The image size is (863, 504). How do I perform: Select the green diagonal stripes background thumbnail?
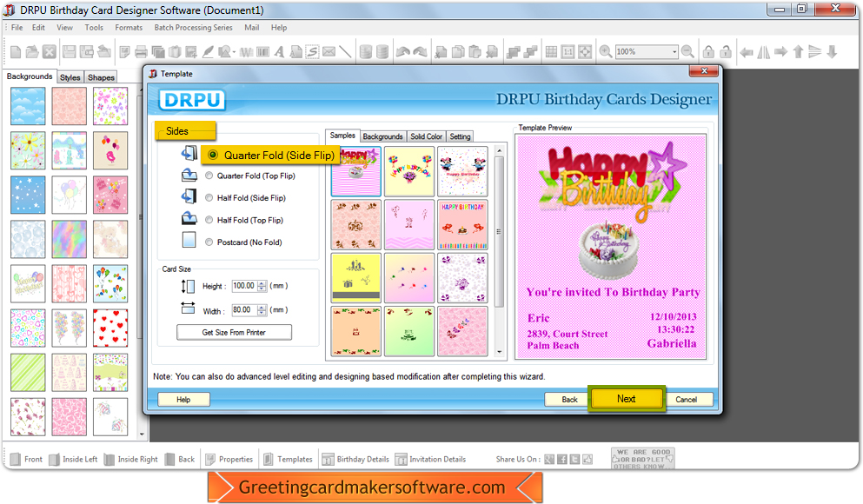click(28, 373)
